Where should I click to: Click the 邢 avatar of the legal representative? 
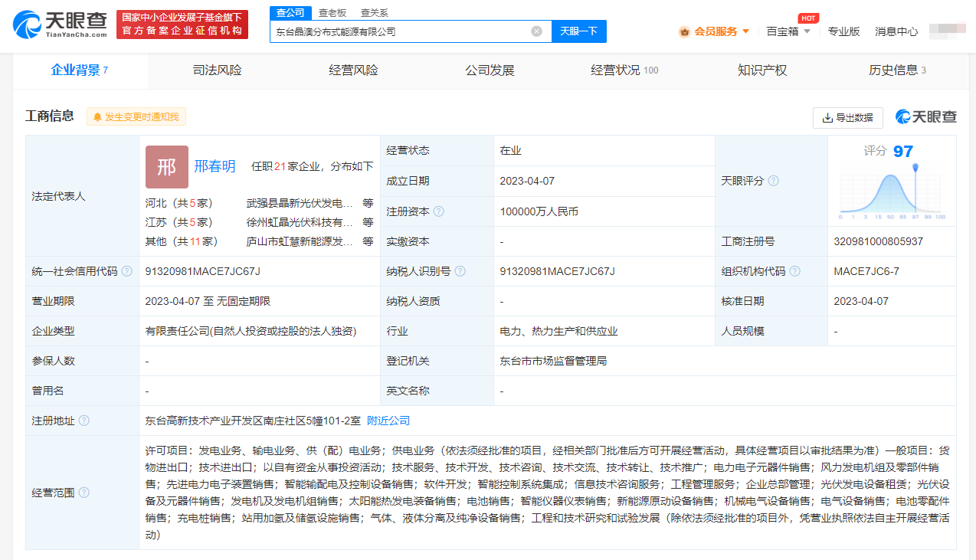tap(166, 167)
